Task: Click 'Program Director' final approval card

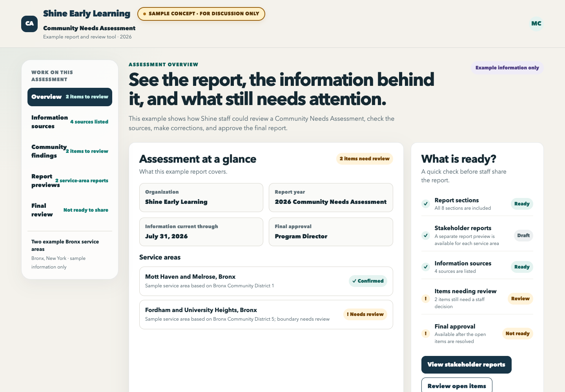Action: click(x=331, y=232)
